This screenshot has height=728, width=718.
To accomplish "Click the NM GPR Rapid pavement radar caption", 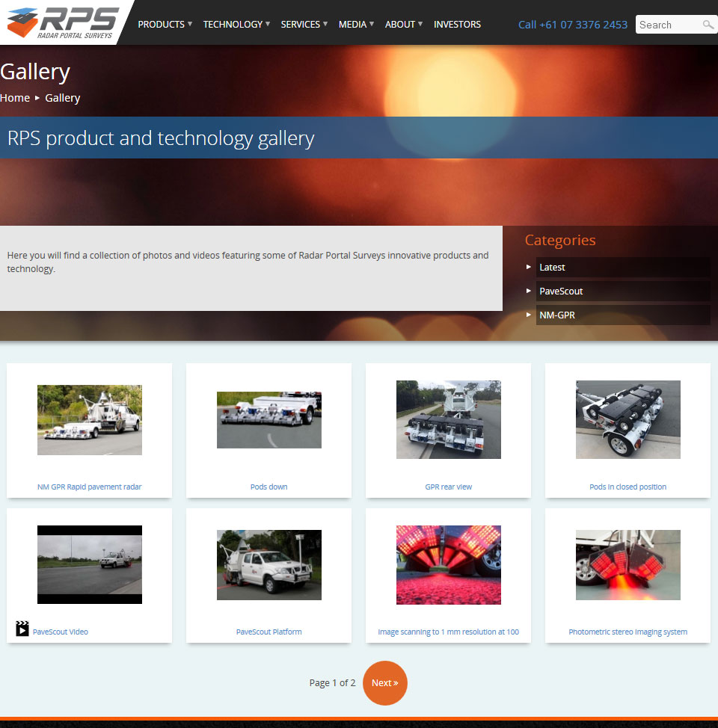I will pyautogui.click(x=89, y=487).
